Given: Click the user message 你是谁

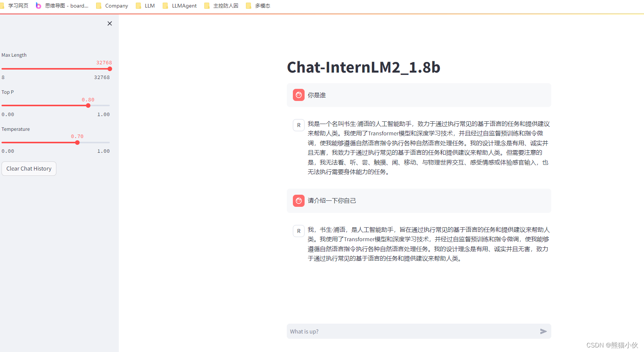Looking at the screenshot, I should (317, 95).
